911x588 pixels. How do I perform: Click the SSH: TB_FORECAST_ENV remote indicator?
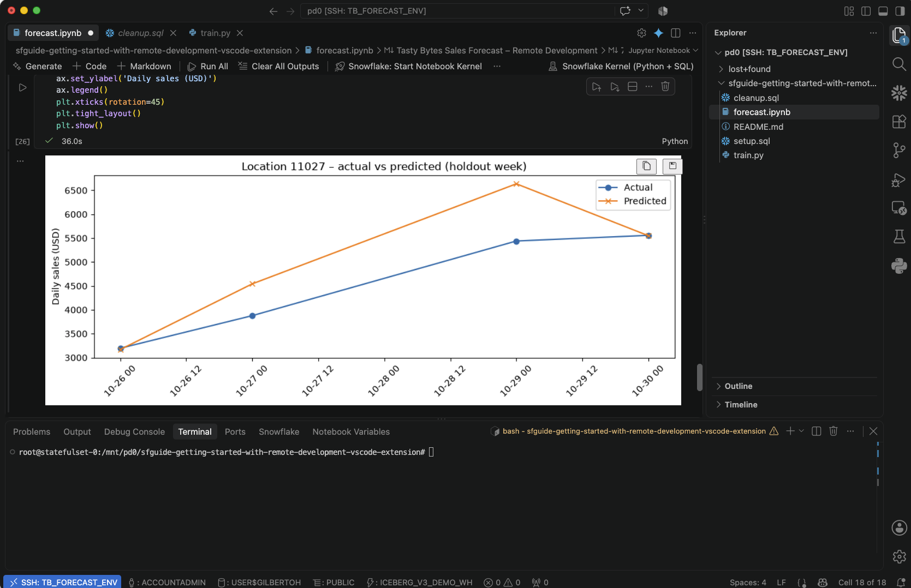63,582
